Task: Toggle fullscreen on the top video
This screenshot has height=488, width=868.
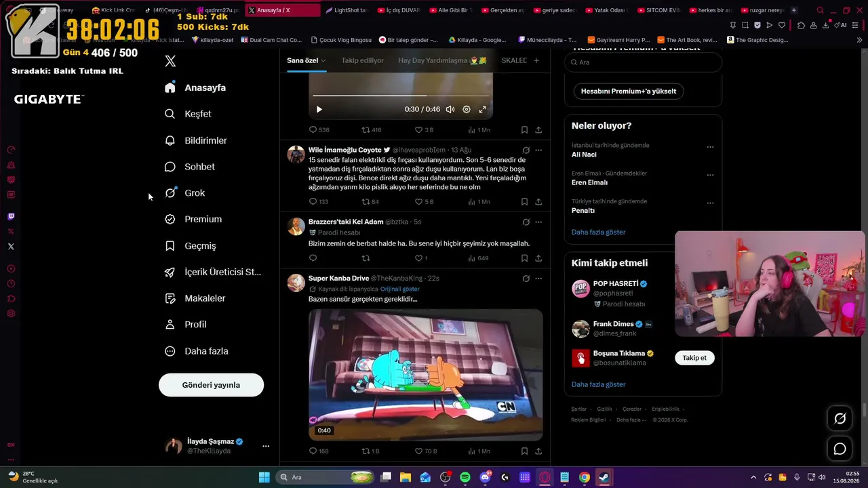Action: point(483,109)
